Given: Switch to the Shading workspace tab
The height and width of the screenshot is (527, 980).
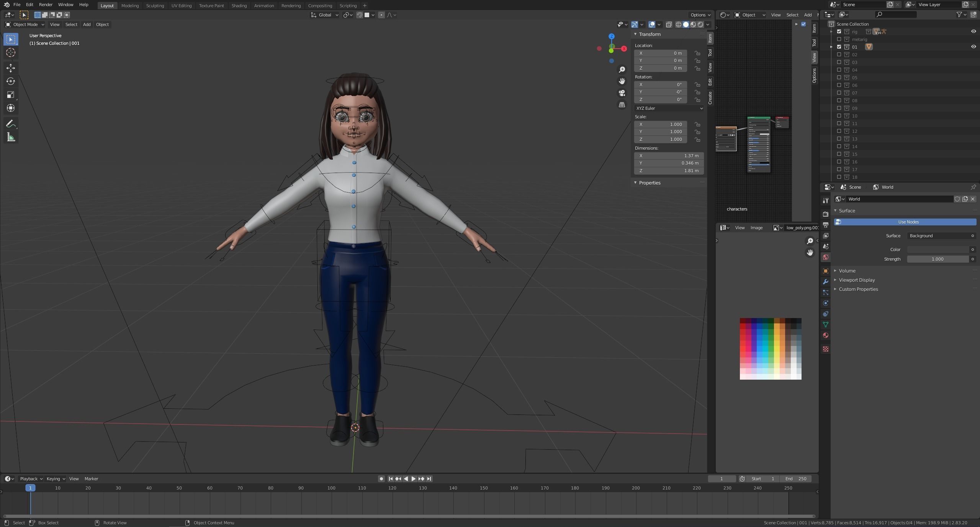Looking at the screenshot, I should [239, 5].
